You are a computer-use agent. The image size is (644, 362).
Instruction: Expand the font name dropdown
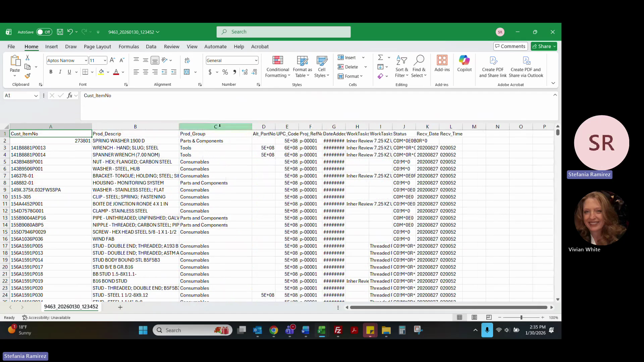86,60
